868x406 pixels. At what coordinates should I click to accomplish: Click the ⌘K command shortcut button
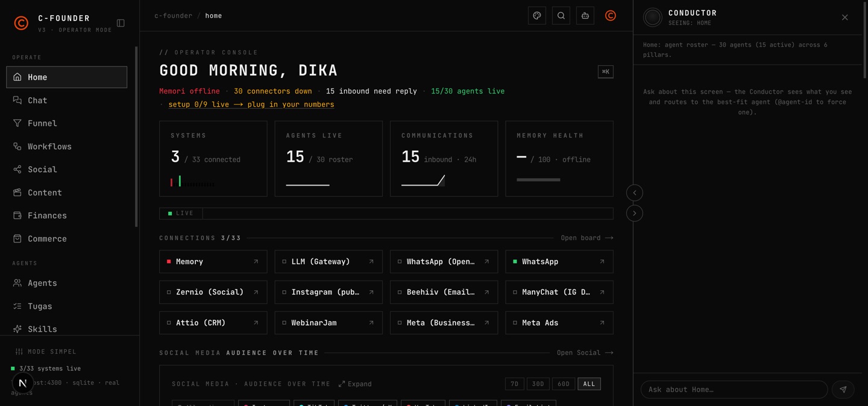click(x=606, y=72)
